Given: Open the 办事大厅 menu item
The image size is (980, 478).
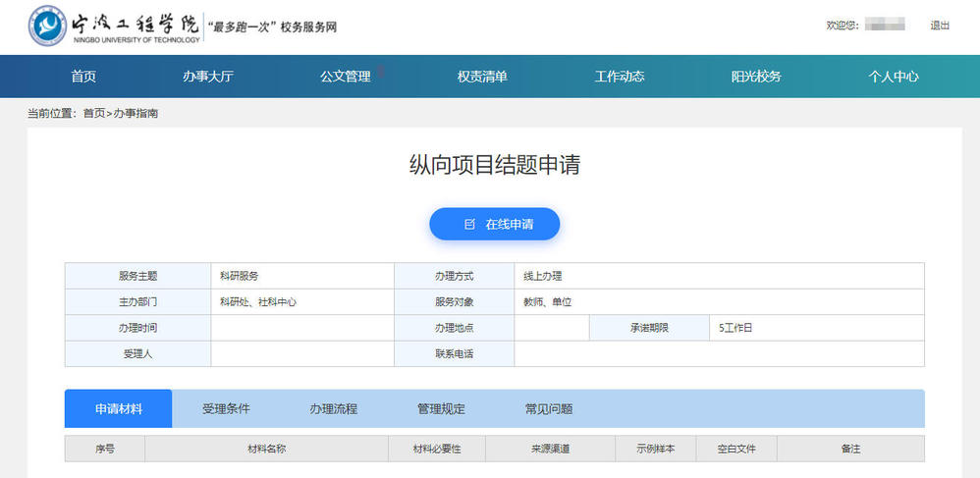Looking at the screenshot, I should [207, 77].
